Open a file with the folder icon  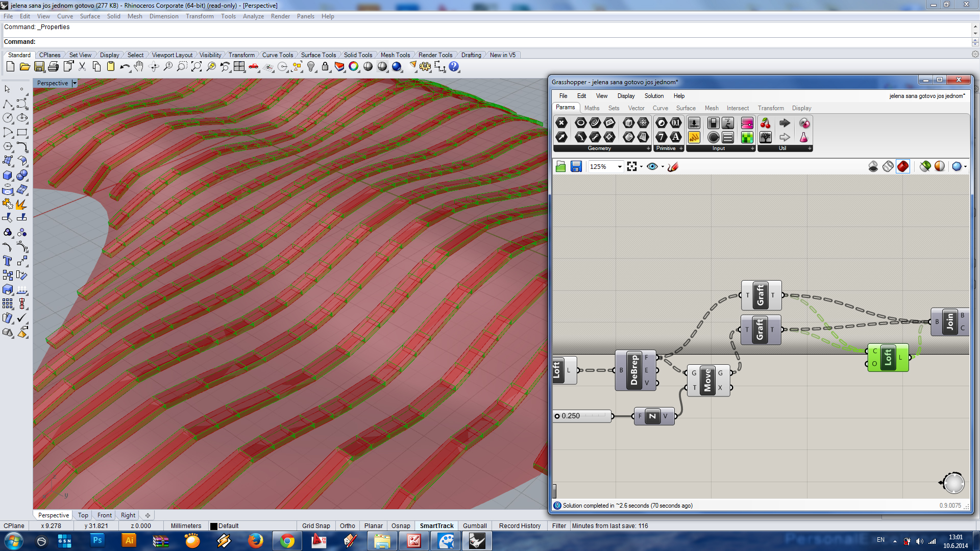[24, 66]
